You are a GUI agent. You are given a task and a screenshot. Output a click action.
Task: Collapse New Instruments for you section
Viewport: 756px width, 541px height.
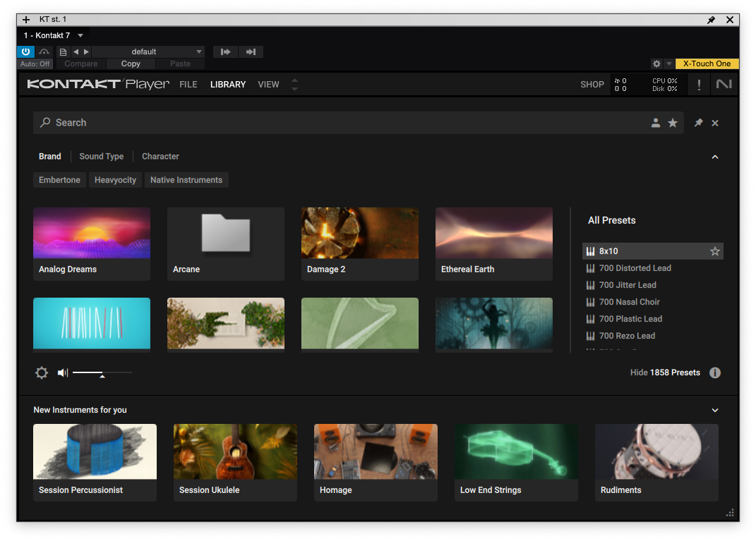(x=715, y=410)
